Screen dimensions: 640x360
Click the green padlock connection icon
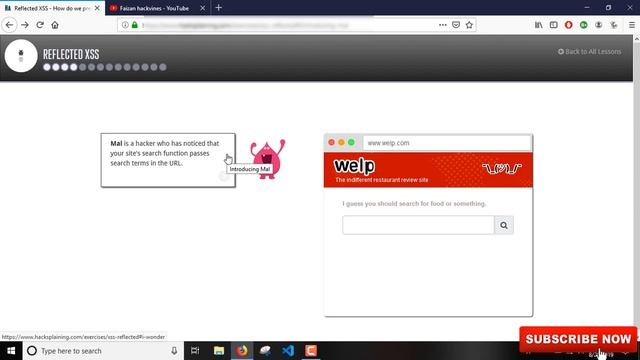pyautogui.click(x=135, y=25)
